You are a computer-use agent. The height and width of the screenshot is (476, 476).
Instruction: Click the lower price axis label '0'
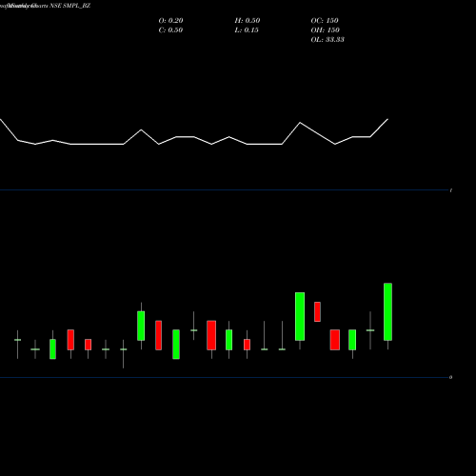(x=451, y=377)
